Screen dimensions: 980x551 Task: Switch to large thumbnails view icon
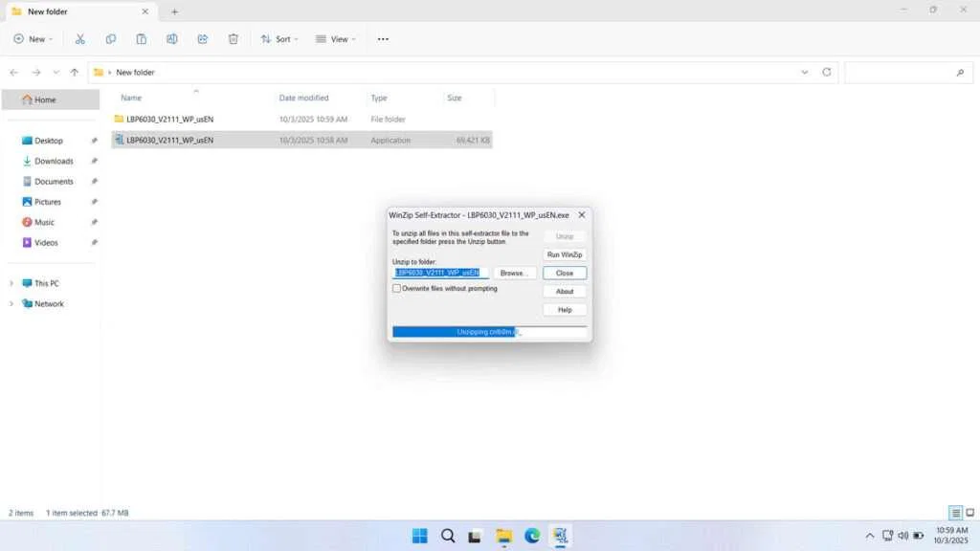point(969,514)
